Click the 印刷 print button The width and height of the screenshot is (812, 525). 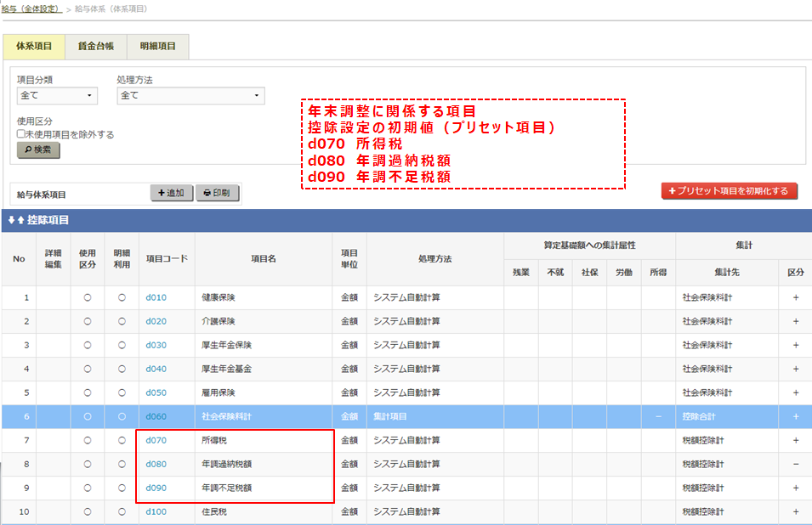pos(217,194)
